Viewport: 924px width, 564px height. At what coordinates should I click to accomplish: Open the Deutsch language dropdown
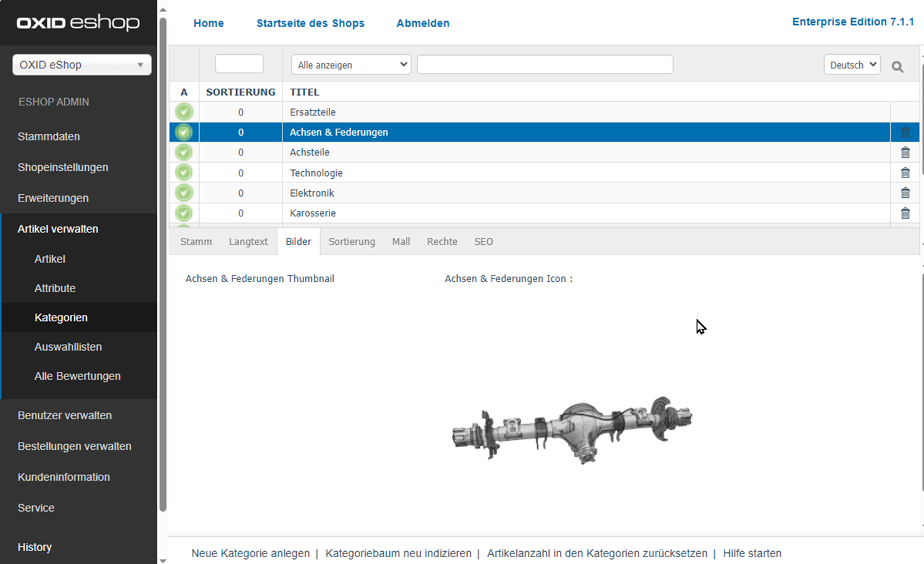tap(852, 65)
